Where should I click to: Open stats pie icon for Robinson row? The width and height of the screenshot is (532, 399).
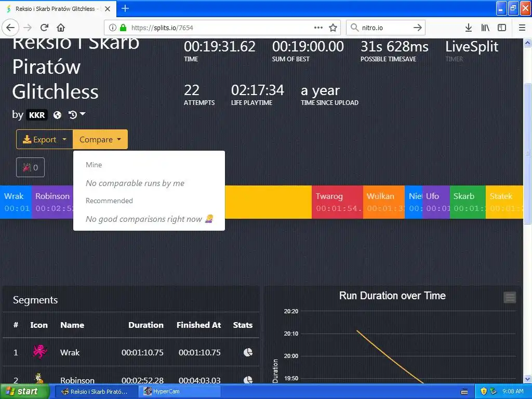(x=248, y=379)
